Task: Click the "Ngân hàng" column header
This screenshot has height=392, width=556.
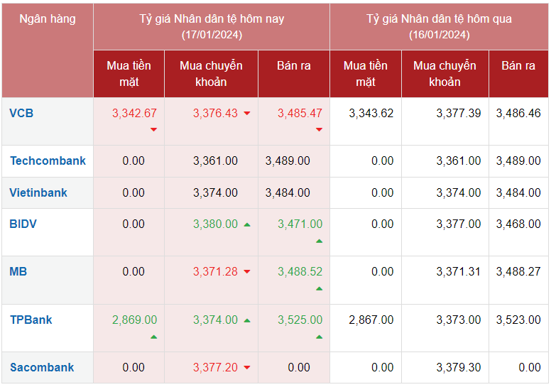Action: click(48, 19)
